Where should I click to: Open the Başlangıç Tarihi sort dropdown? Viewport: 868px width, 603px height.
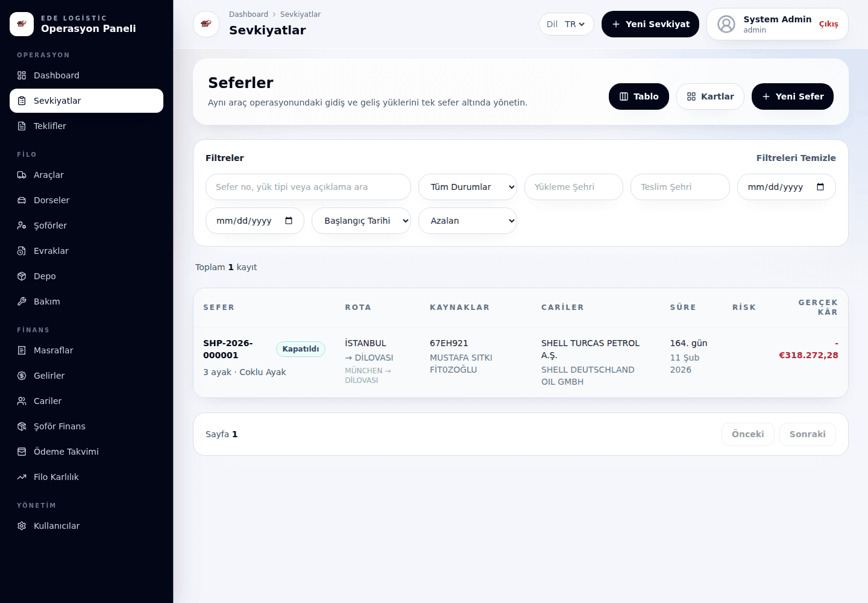click(x=361, y=221)
